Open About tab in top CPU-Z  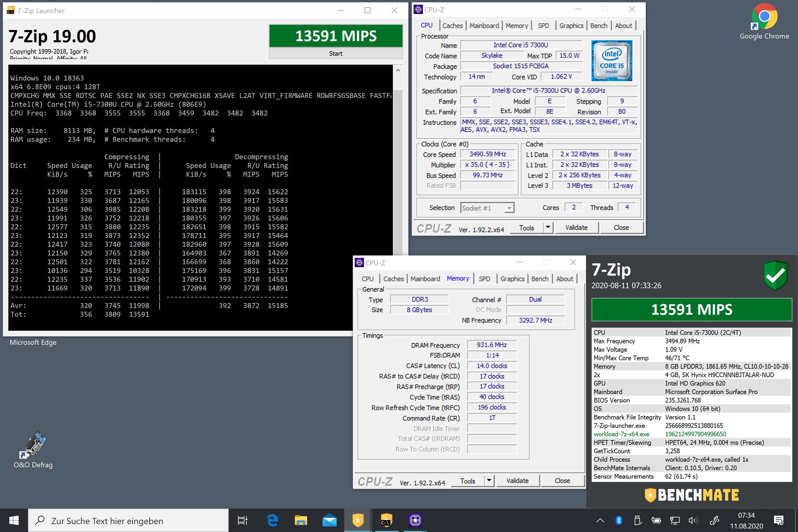tap(623, 25)
